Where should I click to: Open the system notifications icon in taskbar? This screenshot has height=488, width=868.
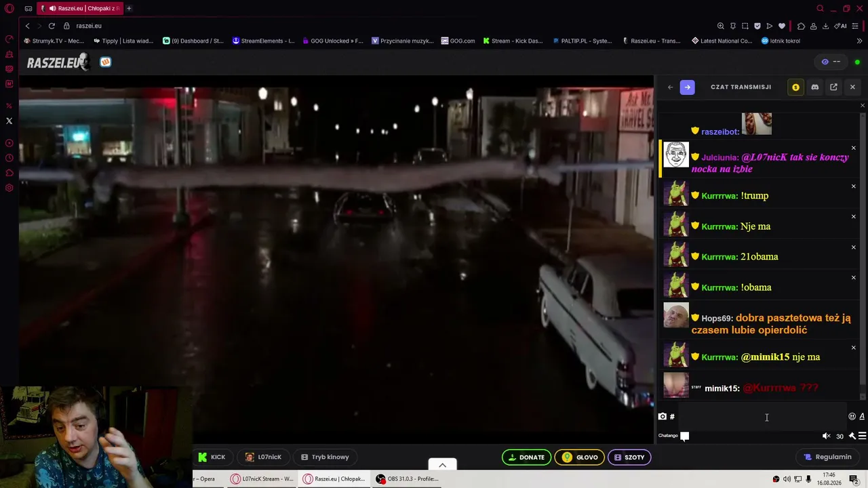tap(854, 480)
